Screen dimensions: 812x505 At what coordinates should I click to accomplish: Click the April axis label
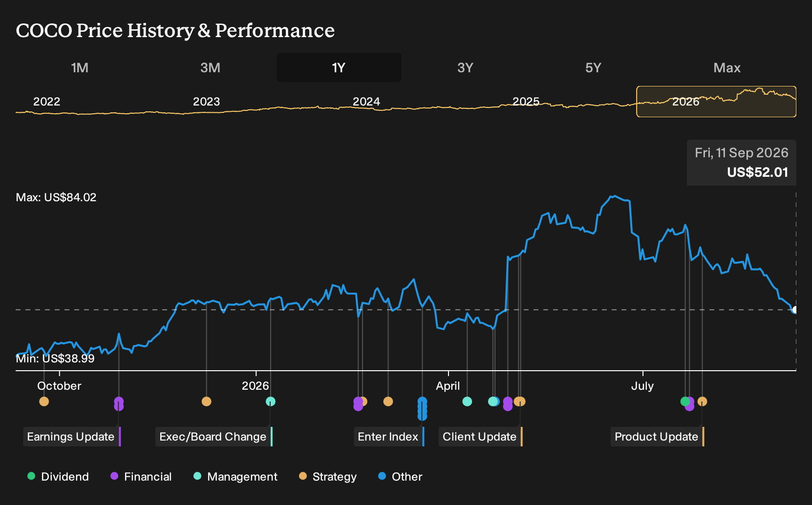coord(448,386)
